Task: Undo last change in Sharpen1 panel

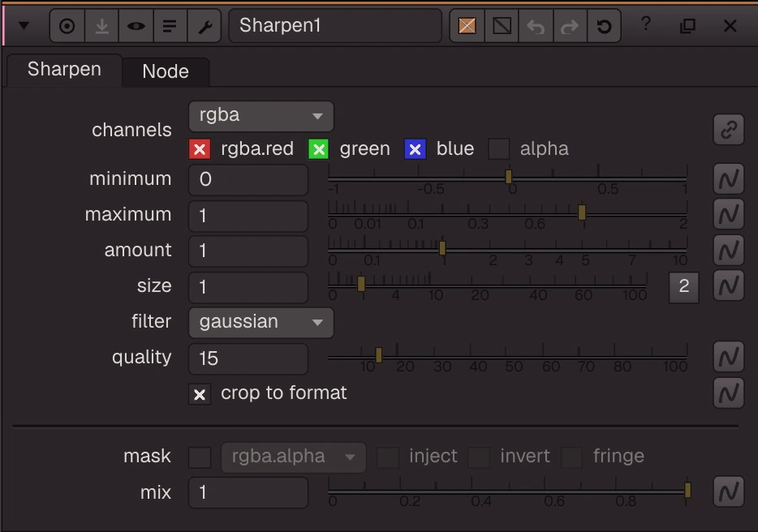Action: (x=536, y=26)
